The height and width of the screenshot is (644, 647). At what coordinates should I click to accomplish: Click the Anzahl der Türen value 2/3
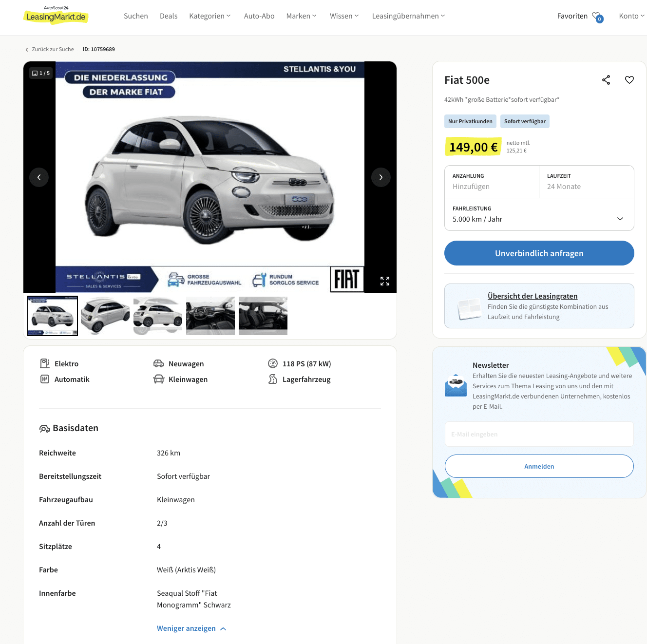click(x=162, y=523)
